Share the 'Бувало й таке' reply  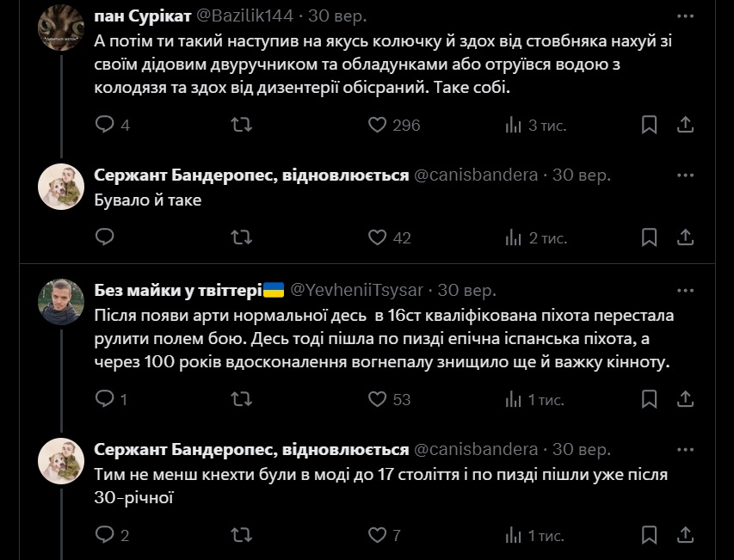tap(685, 237)
